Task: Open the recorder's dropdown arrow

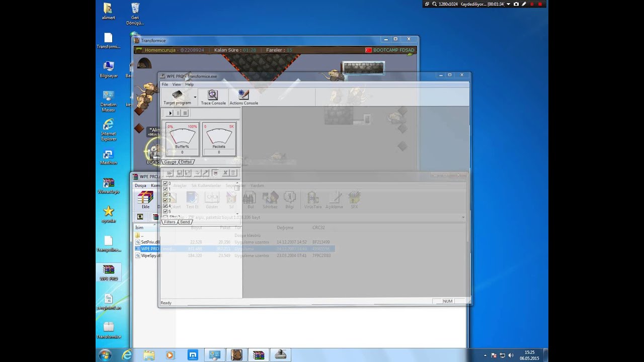Action: coord(508,4)
